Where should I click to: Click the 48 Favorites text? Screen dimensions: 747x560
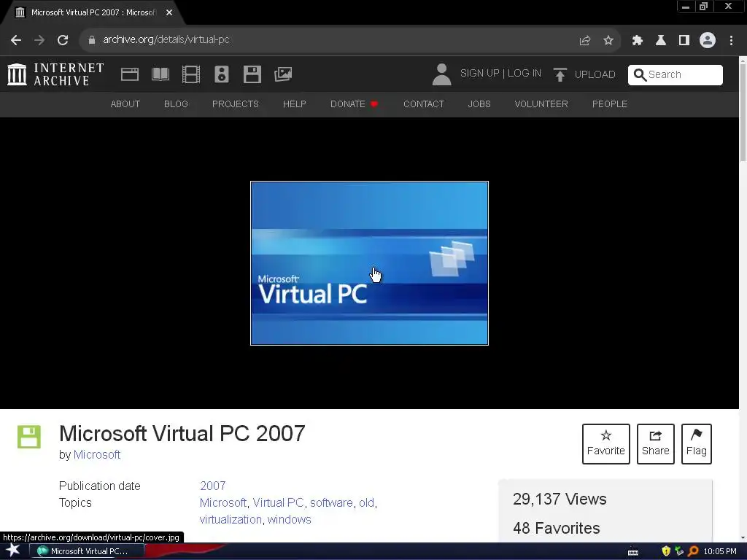(x=557, y=528)
